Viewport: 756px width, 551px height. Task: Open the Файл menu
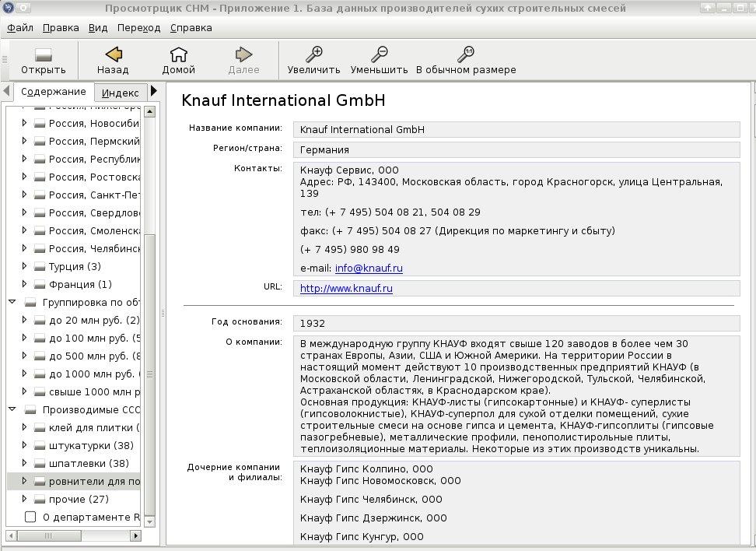coord(19,28)
